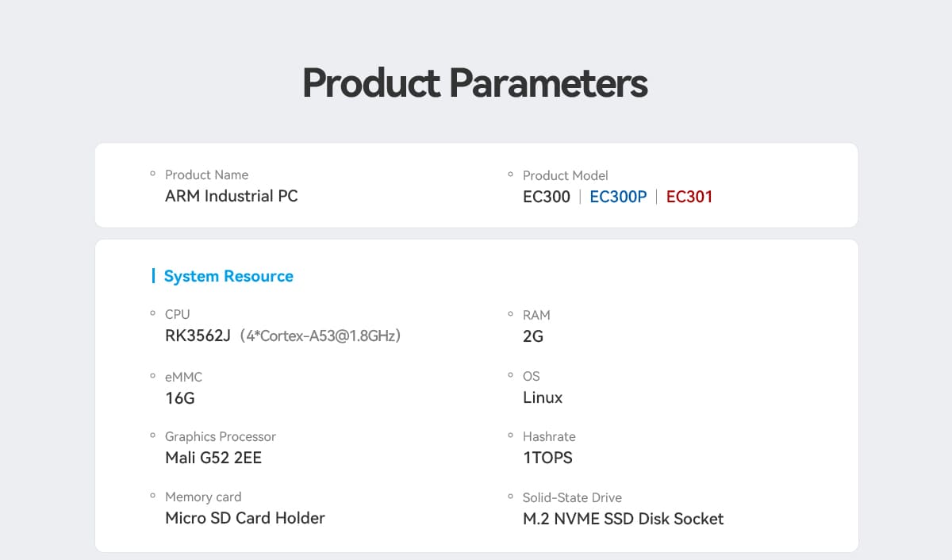Click the bullet icon beside Product Name
The width and height of the screenshot is (952, 560).
[x=153, y=174]
